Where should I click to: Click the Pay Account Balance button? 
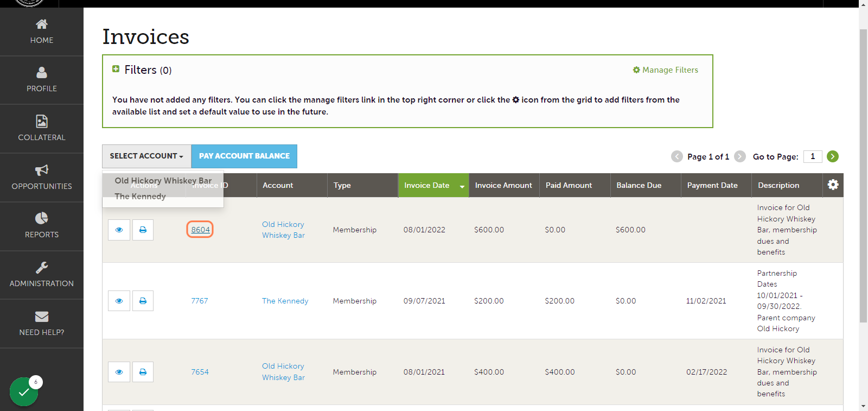(x=244, y=156)
